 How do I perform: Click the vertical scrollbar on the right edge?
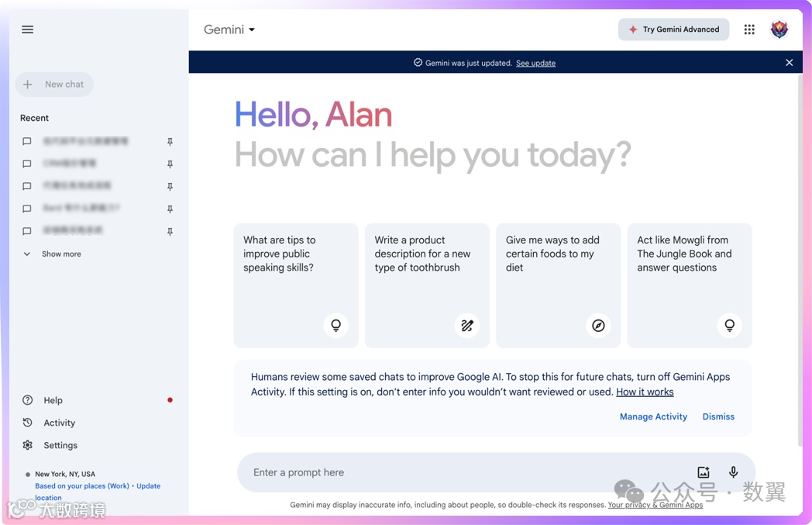(800, 259)
